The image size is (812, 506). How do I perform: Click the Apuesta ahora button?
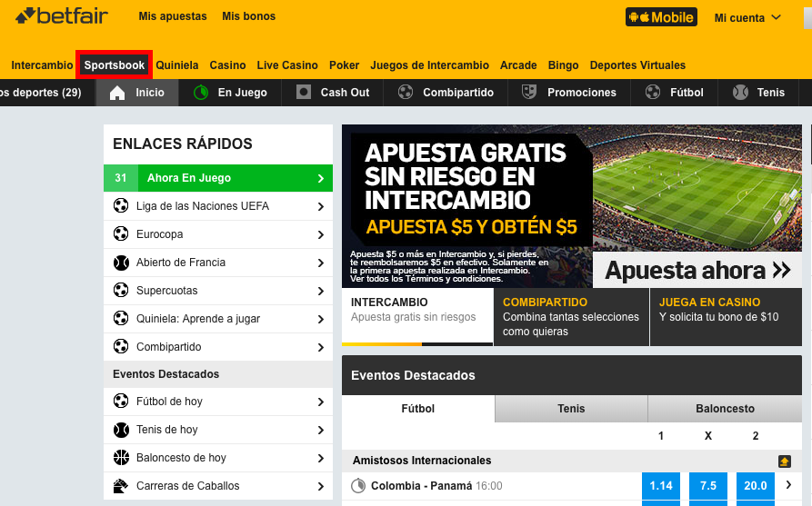pos(697,270)
